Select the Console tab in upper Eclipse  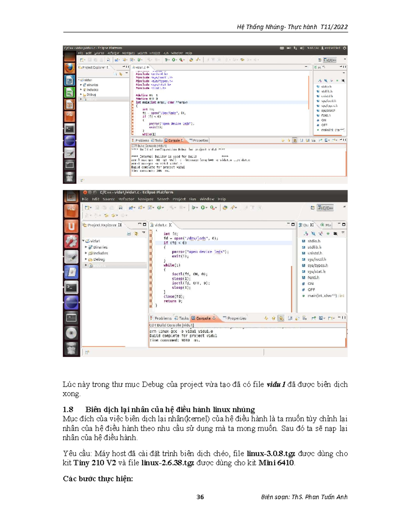coord(174,140)
